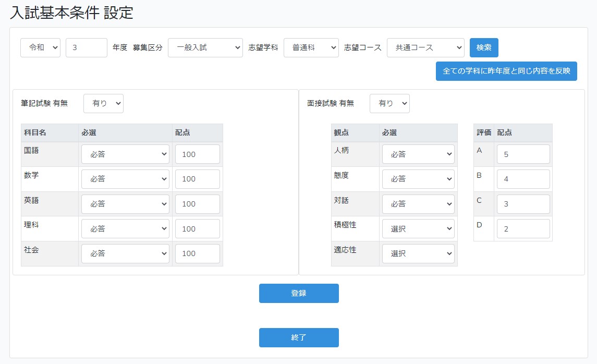Viewport: 597px width, 364px height.
Task: Open the 募集区分 一般入試 dropdown
Action: [205, 47]
